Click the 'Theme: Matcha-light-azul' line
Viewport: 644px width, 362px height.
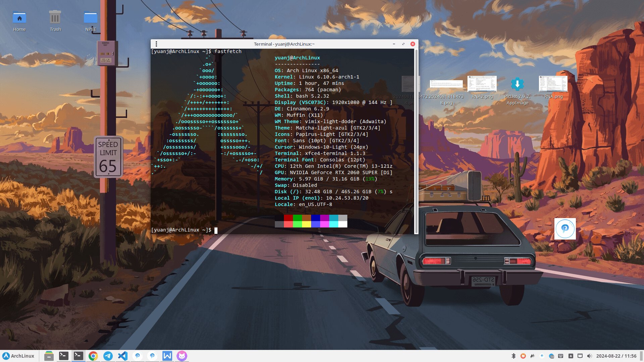click(327, 128)
